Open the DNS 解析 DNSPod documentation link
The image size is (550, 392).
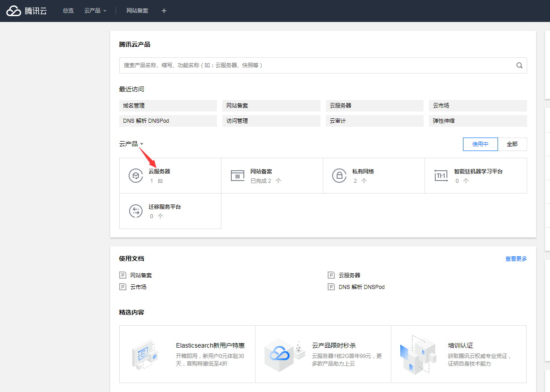point(362,287)
